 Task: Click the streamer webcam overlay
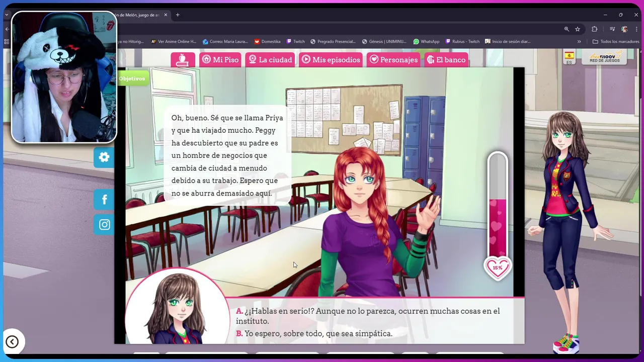click(x=64, y=77)
